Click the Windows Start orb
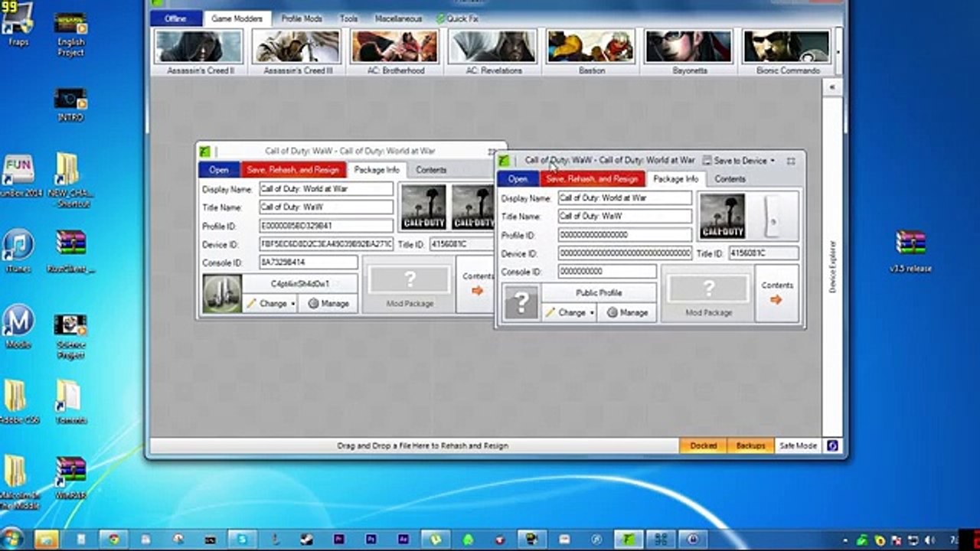 click(x=12, y=538)
